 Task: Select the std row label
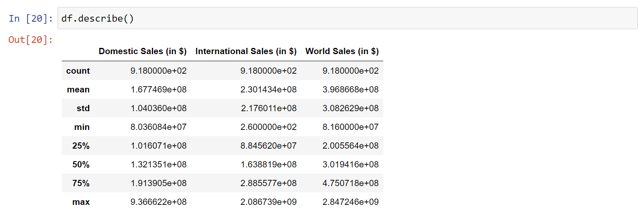pos(83,108)
